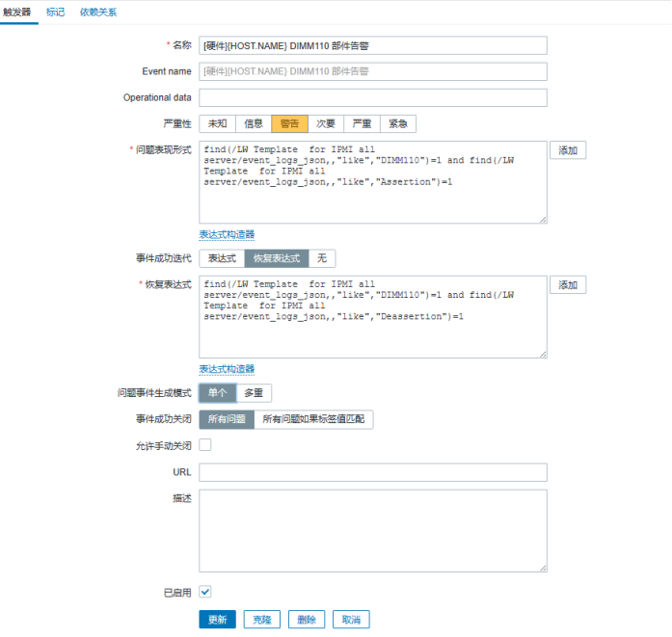Select severity 信息
This screenshot has width=672, height=637.
point(254,123)
